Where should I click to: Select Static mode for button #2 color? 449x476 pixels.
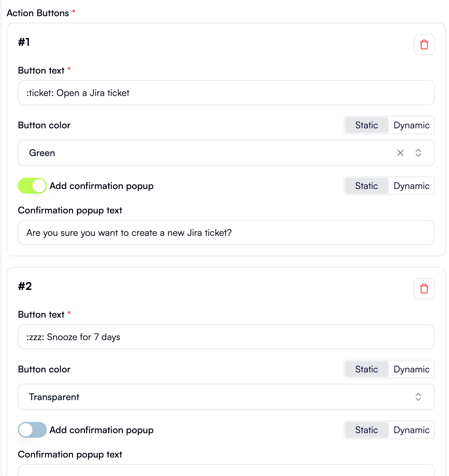point(366,369)
